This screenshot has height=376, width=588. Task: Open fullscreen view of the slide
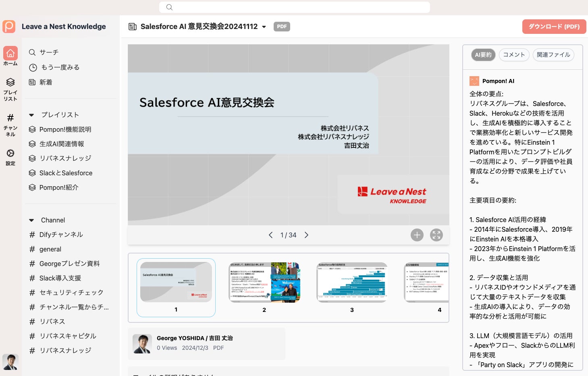click(x=436, y=235)
